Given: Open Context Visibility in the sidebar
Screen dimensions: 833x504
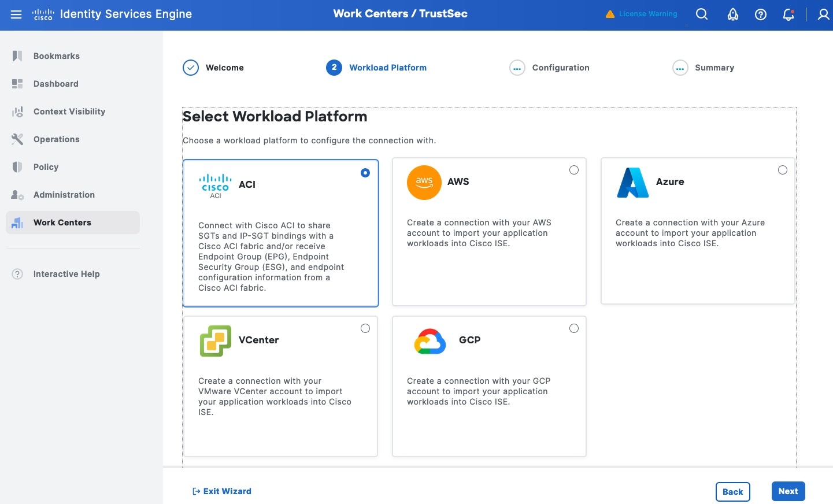Looking at the screenshot, I should 69,112.
